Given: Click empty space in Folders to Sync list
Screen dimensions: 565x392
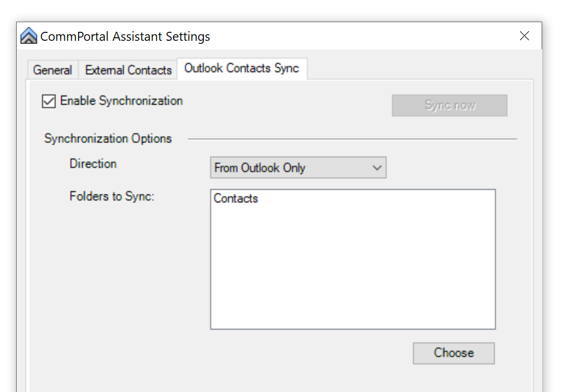Looking at the screenshot, I should pos(352,270).
